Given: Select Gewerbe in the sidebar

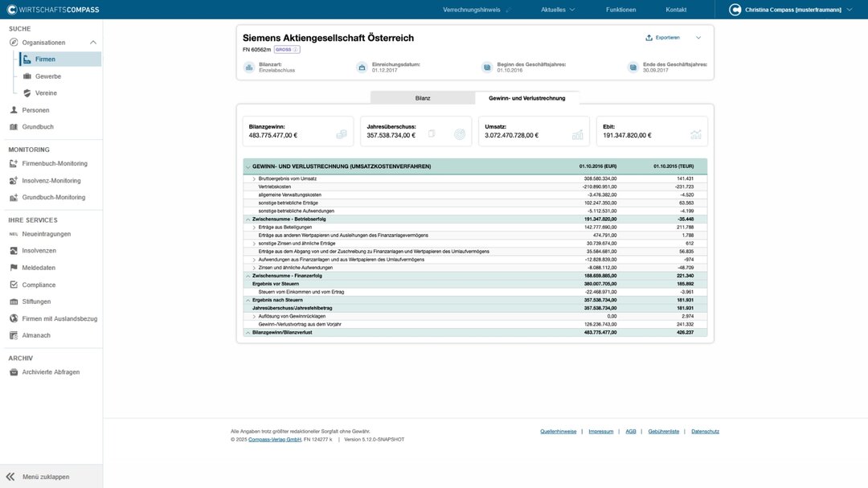Looking at the screenshot, I should pyautogui.click(x=48, y=76).
